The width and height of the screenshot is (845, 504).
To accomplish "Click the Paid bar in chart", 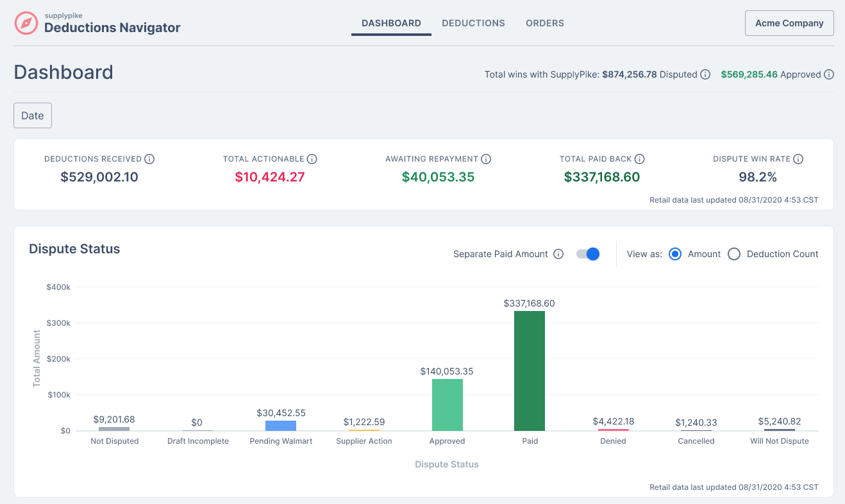I will 530,371.
